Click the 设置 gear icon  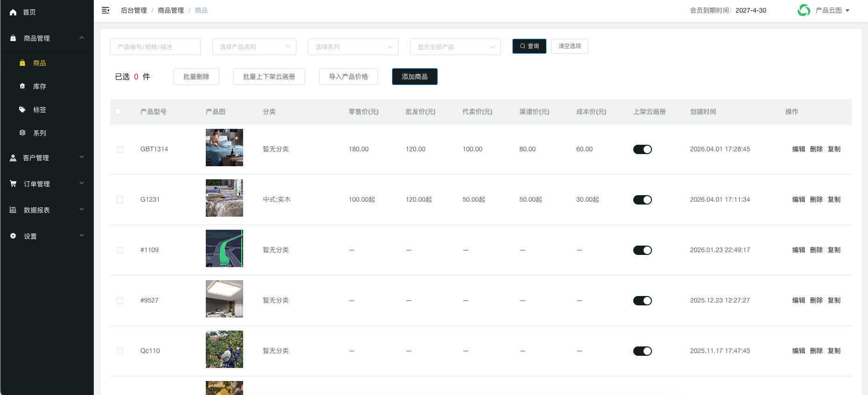[13, 236]
